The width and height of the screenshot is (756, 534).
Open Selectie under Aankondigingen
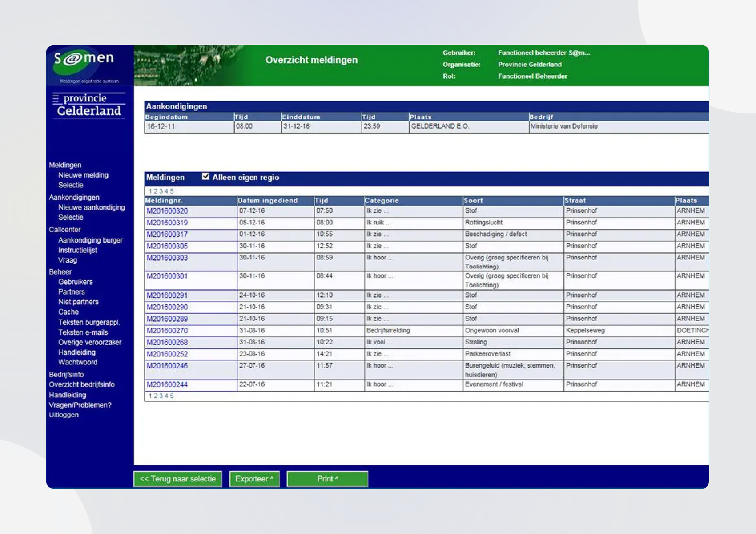click(x=71, y=218)
